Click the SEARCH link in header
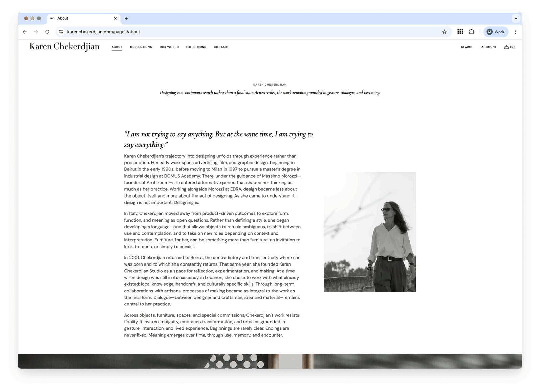Screen dimensions: 540x392 tap(467, 47)
